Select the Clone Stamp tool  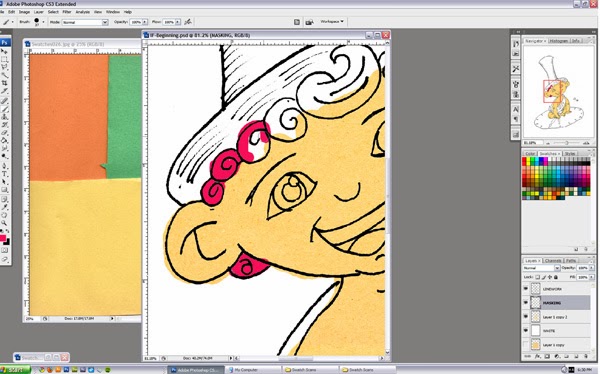pos(5,117)
